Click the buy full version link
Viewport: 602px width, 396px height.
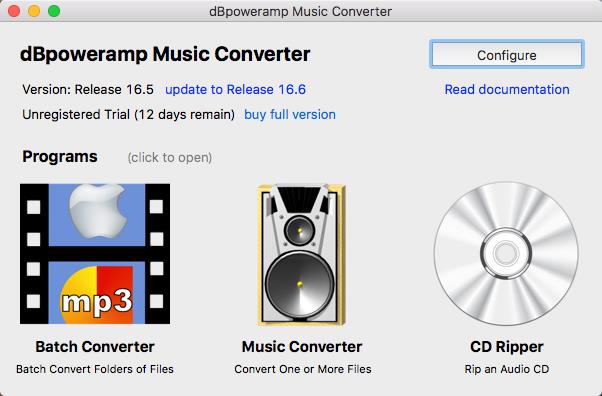[290, 114]
